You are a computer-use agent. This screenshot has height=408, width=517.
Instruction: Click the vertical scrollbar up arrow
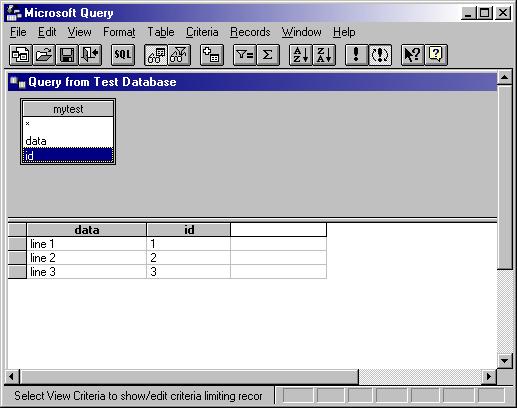[504, 77]
